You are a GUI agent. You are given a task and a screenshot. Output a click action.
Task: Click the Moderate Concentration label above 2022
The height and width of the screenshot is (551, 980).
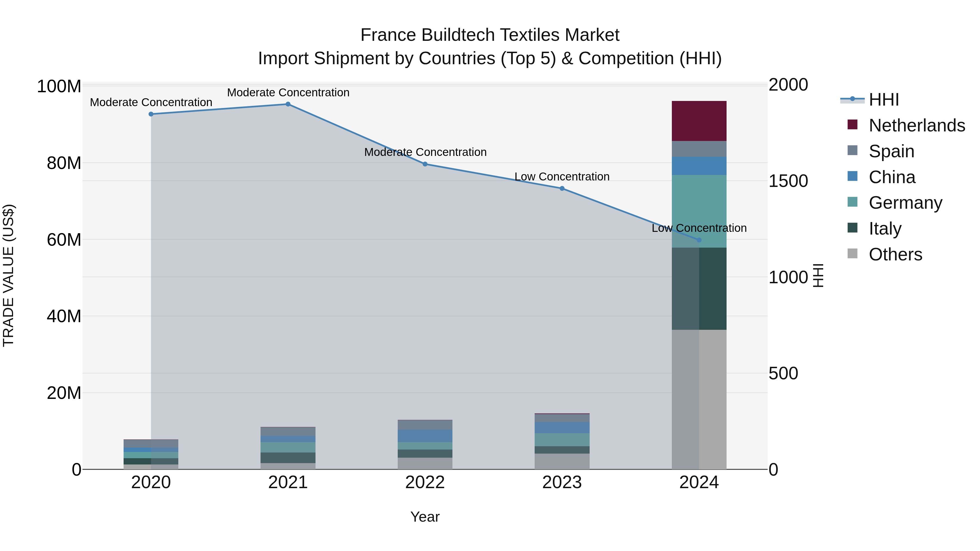pyautogui.click(x=425, y=152)
